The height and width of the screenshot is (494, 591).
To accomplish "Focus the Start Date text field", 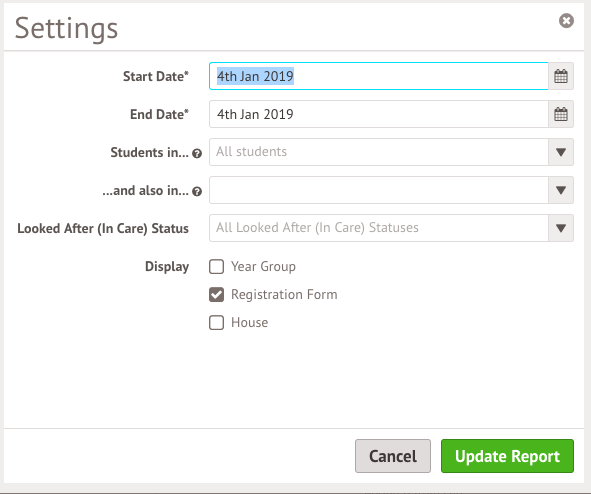I will [x=379, y=76].
